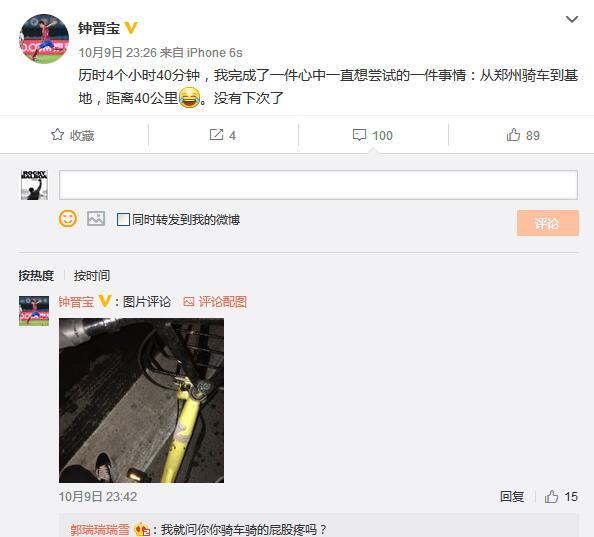This screenshot has width=594, height=537.
Task: Click the repost icon with count 4
Action: point(216,134)
